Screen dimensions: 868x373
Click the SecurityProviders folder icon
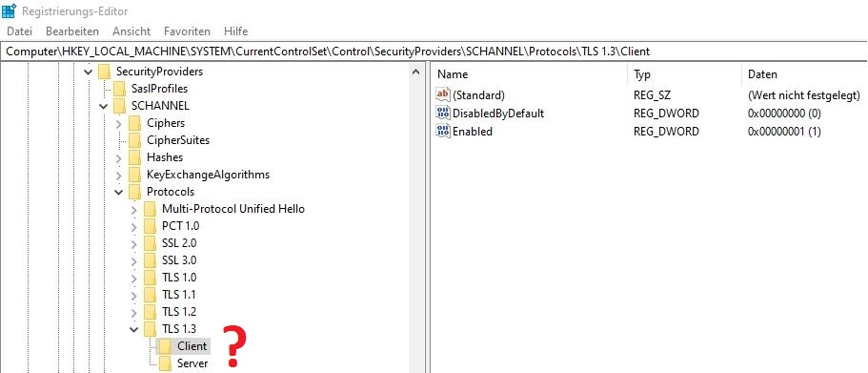click(x=104, y=72)
